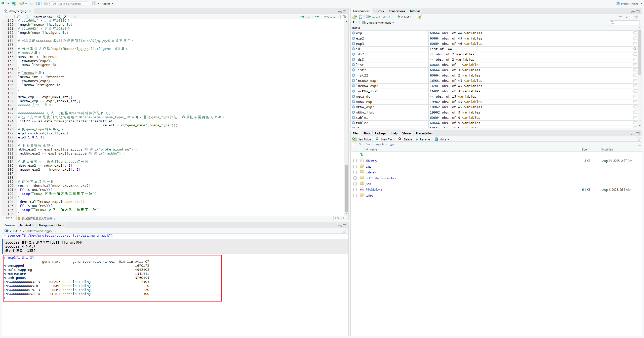
Task: Refresh the Environment pane
Action: (x=636, y=17)
